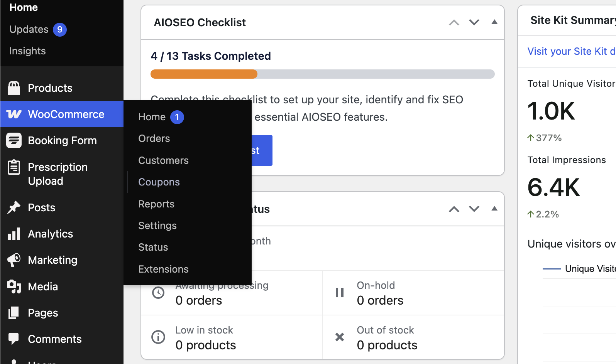Click the WooCommerce logo icon in sidebar
The height and width of the screenshot is (364, 616).
click(x=14, y=114)
